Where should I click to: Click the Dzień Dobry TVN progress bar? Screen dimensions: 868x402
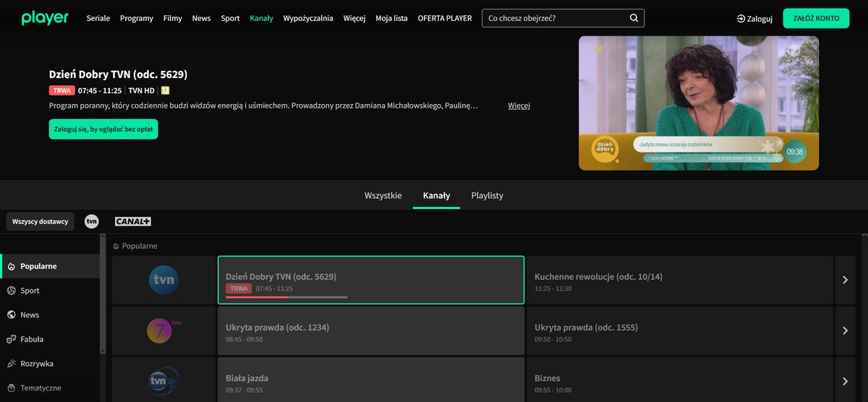[286, 297]
